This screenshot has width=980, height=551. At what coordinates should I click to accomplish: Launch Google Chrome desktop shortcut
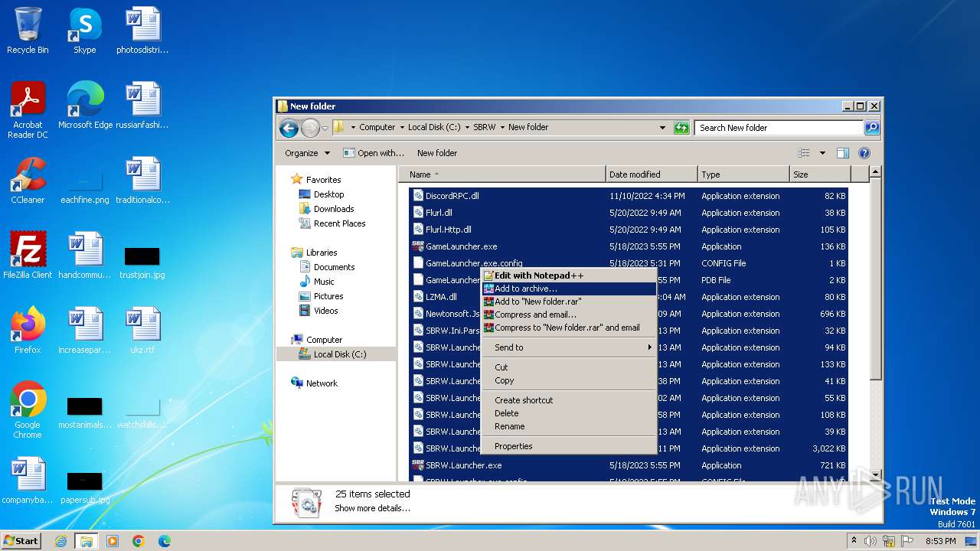coord(28,410)
